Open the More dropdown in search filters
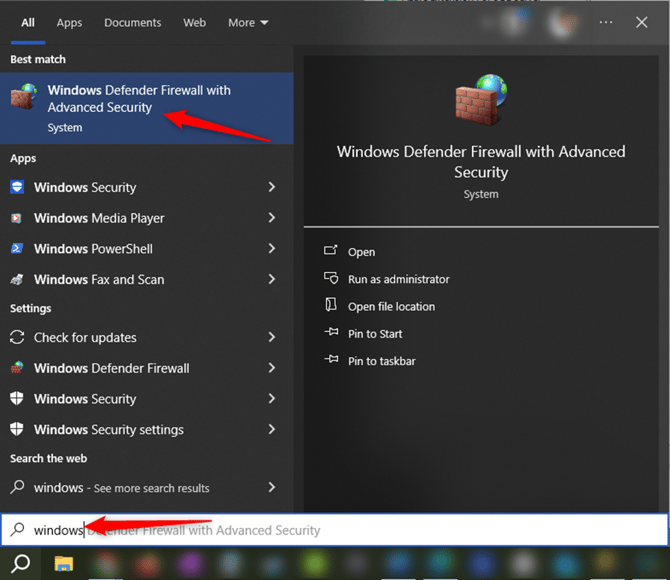The image size is (670, 580). click(x=248, y=22)
